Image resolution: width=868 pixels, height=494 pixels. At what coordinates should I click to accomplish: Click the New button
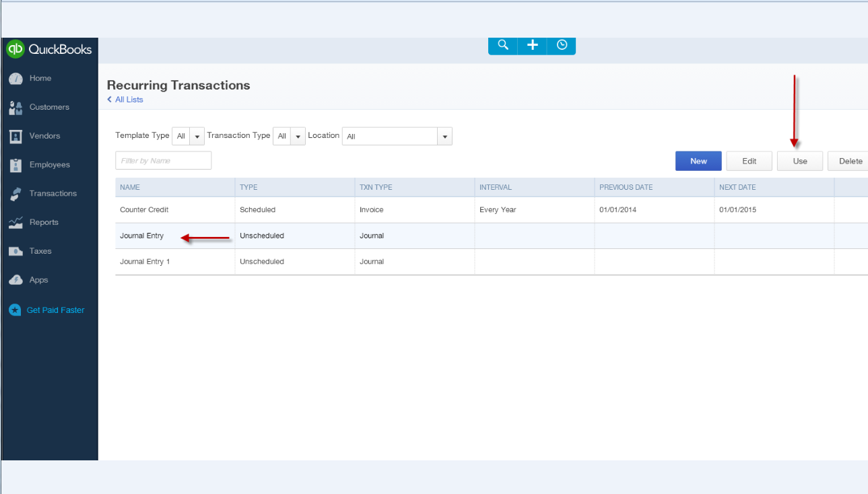698,161
